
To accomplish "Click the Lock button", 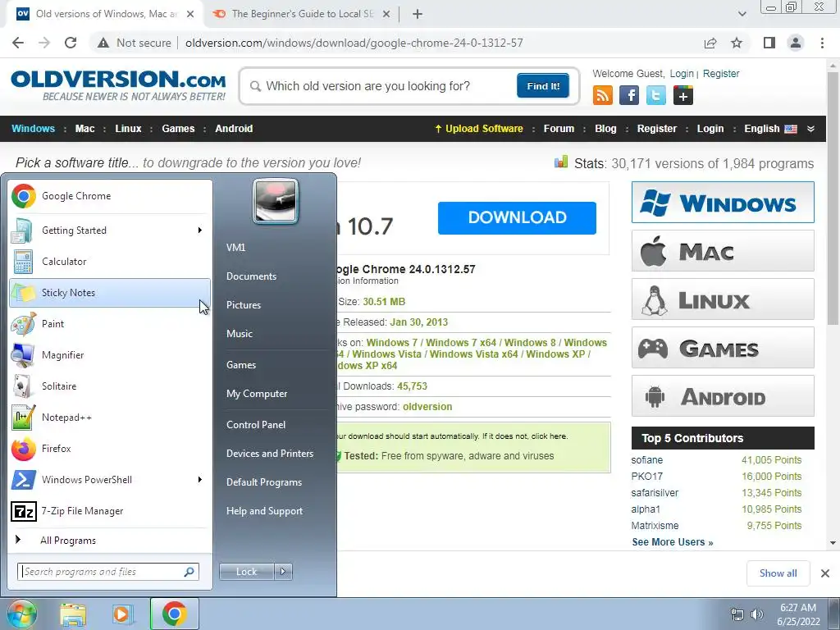I will tap(246, 572).
